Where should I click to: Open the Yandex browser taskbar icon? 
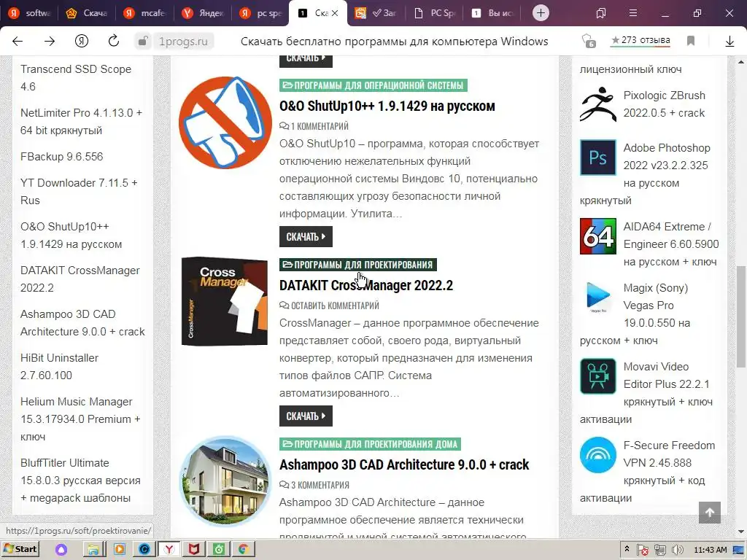click(169, 549)
